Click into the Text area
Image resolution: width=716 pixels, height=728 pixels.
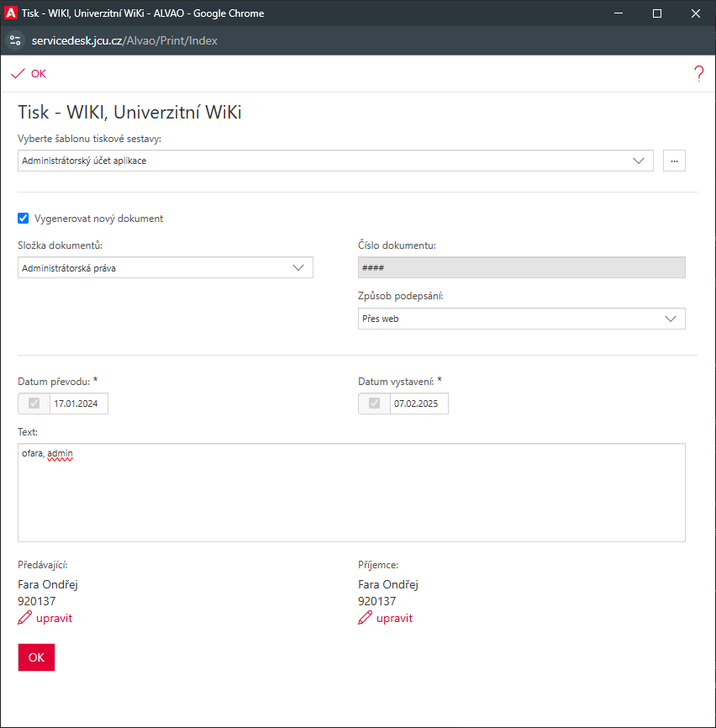coord(351,496)
